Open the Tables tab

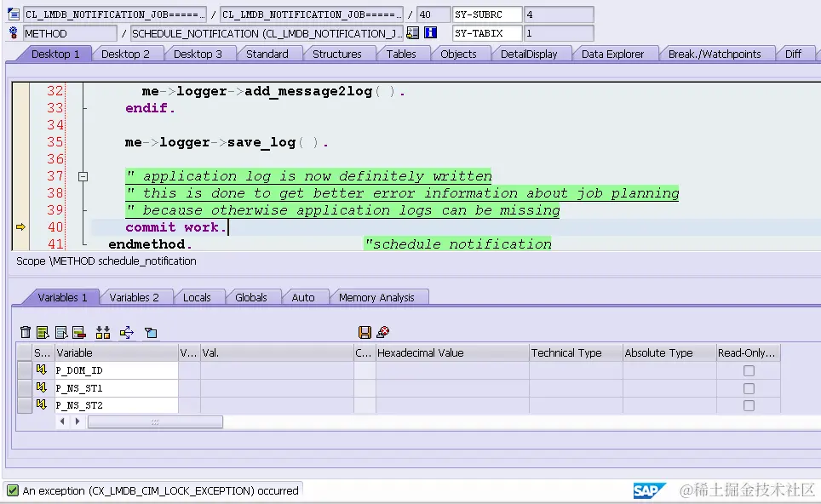click(x=401, y=54)
